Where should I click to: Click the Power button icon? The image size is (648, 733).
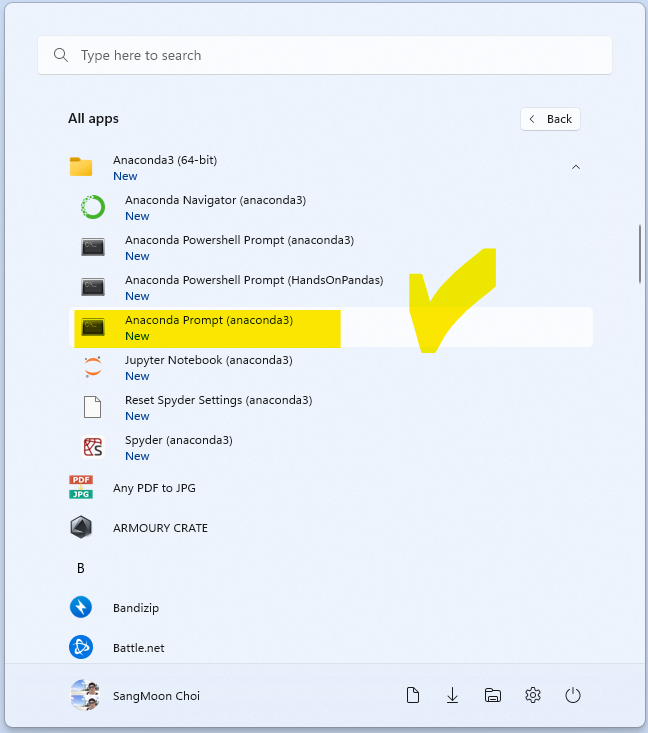click(x=573, y=695)
